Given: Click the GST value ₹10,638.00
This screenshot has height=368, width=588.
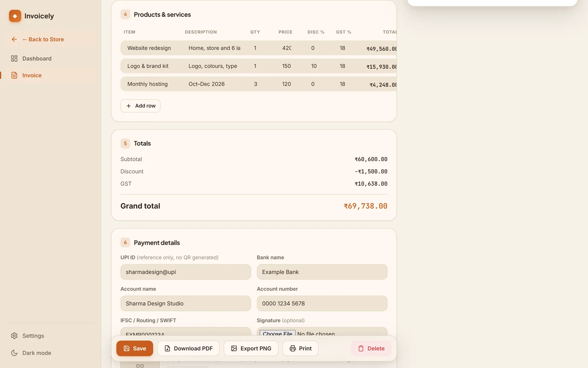Looking at the screenshot, I should [x=371, y=184].
